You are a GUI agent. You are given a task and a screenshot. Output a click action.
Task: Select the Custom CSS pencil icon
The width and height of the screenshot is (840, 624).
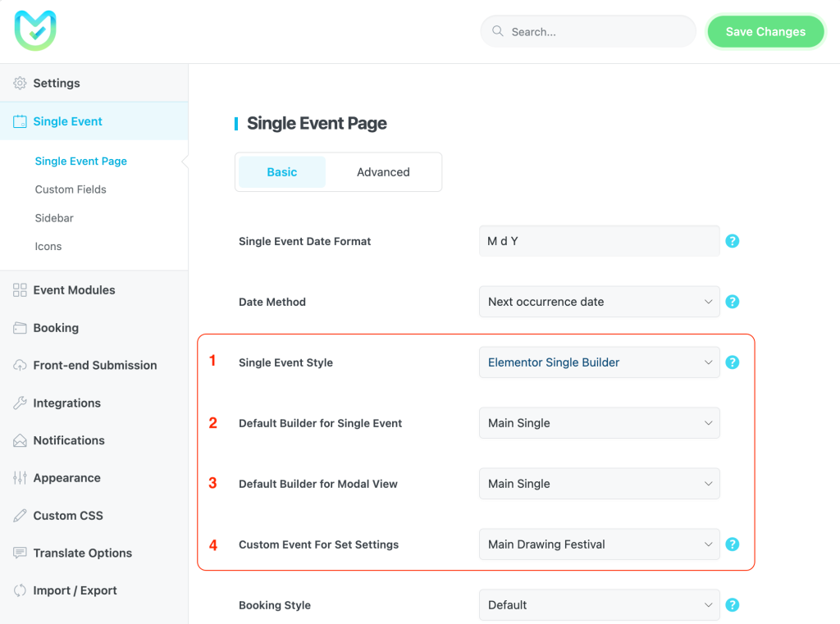click(18, 515)
